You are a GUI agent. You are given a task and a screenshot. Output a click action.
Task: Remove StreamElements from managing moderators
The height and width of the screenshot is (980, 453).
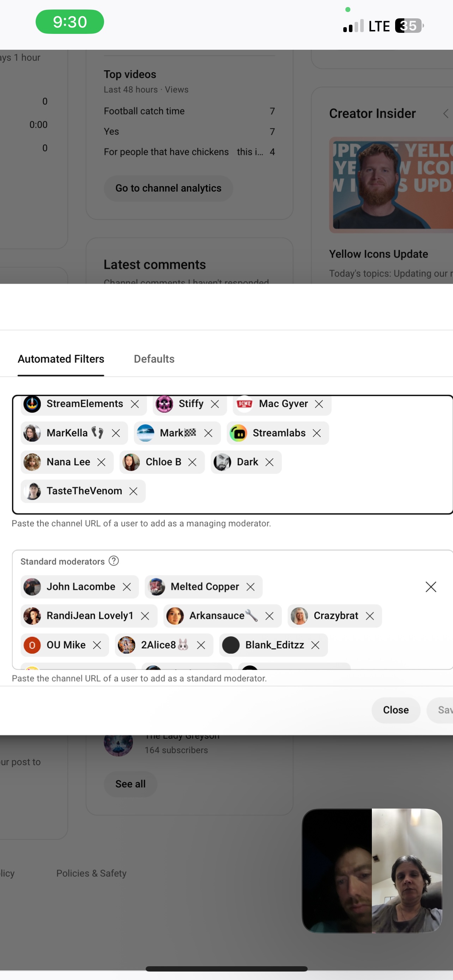135,404
